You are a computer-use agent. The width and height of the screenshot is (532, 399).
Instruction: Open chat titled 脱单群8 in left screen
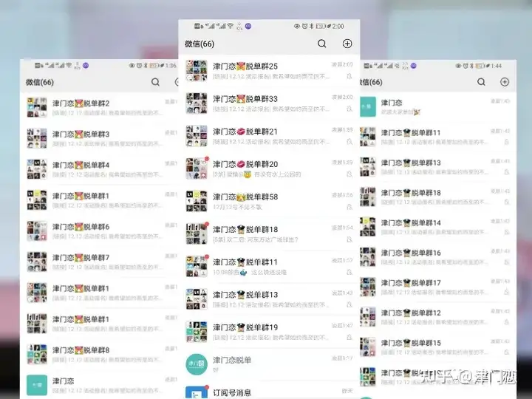pyautogui.click(x=81, y=349)
